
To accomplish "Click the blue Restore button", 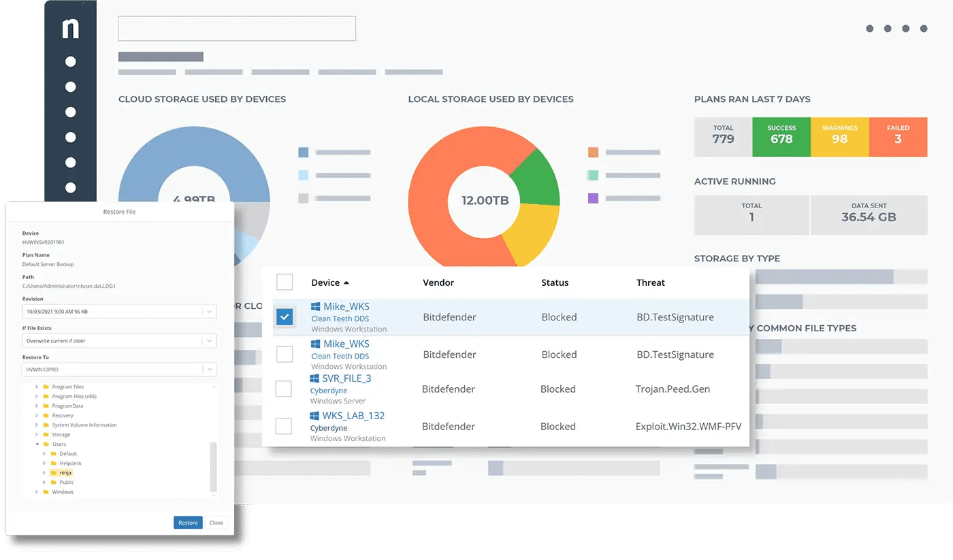I will [188, 523].
